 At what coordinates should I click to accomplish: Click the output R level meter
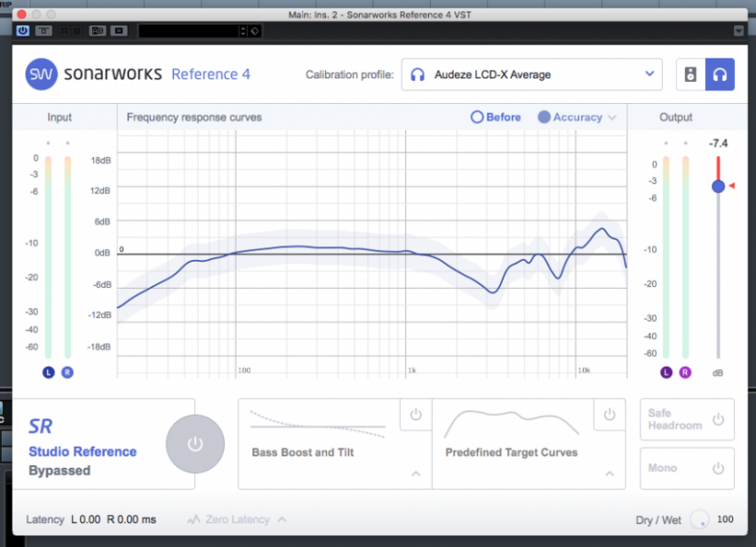(685, 257)
